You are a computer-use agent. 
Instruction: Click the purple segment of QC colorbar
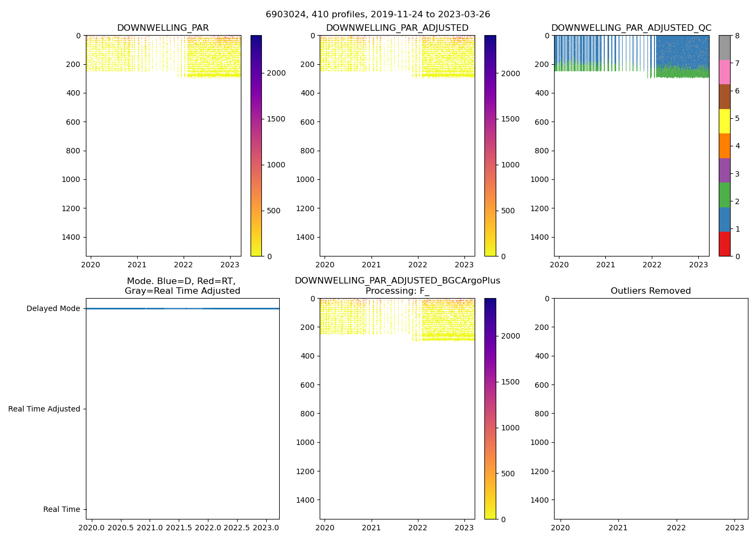(x=724, y=171)
